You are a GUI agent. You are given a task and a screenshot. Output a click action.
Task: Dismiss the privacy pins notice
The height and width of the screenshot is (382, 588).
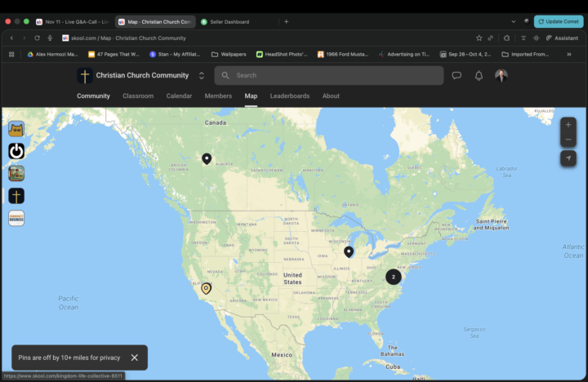(135, 358)
